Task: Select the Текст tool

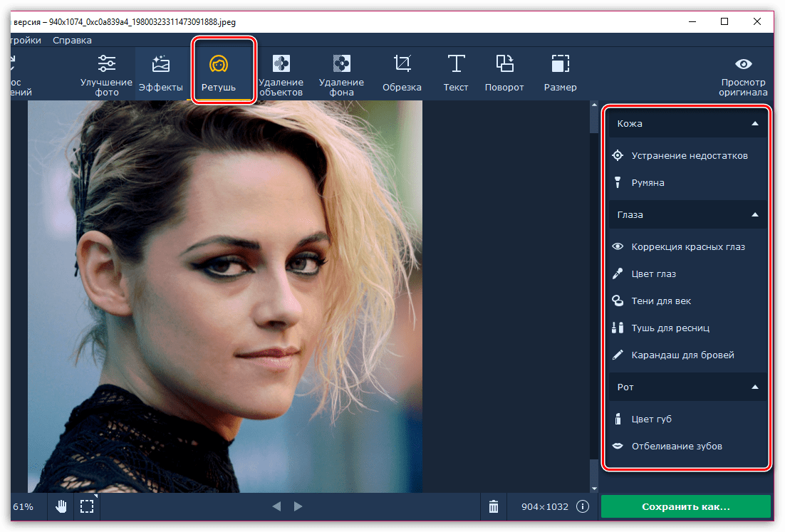Action: pyautogui.click(x=456, y=74)
